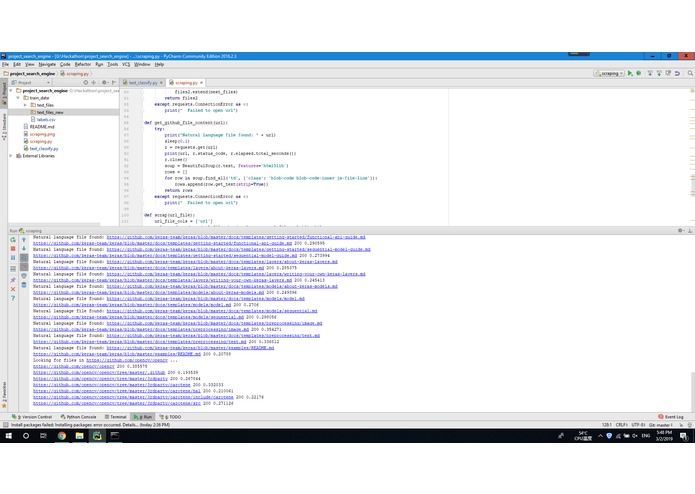
Task: Open Project panel gear settings
Action: [x=105, y=82]
